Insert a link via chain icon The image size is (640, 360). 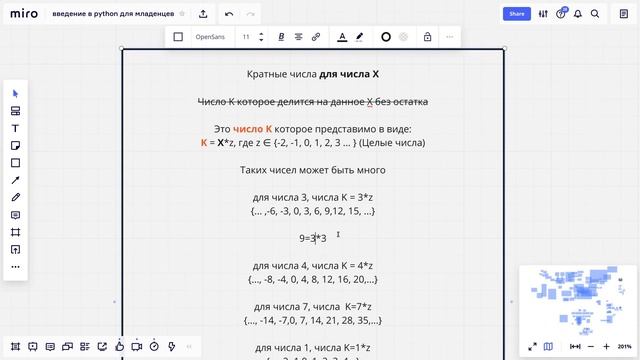[316, 37]
